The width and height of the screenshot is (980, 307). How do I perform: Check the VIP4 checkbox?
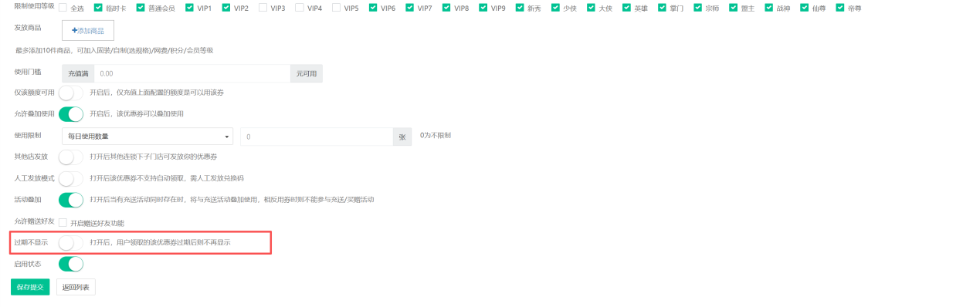(x=300, y=8)
